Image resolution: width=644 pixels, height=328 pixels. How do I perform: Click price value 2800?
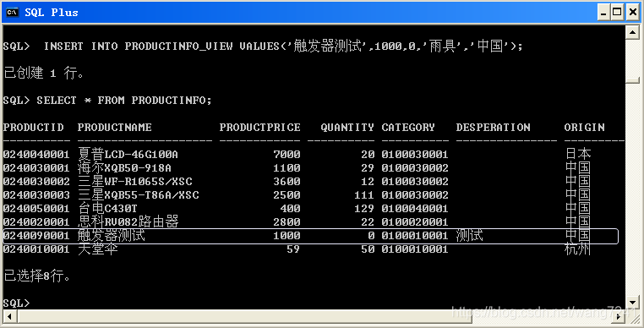tap(287, 222)
